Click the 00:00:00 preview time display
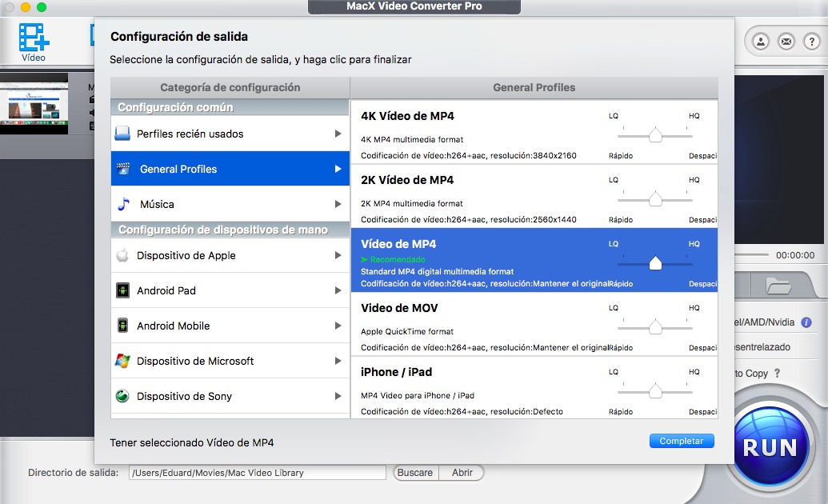This screenshot has width=828, height=504. tap(795, 255)
